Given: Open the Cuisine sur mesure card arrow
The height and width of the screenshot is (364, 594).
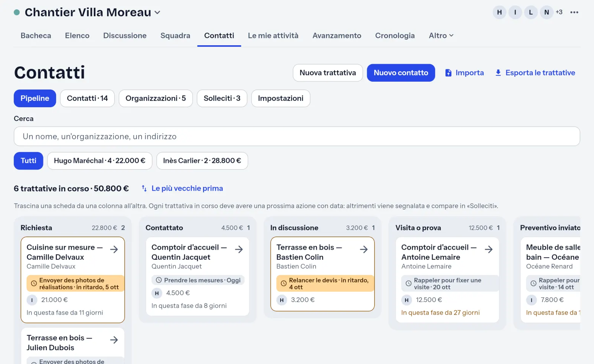Looking at the screenshot, I should point(114,249).
